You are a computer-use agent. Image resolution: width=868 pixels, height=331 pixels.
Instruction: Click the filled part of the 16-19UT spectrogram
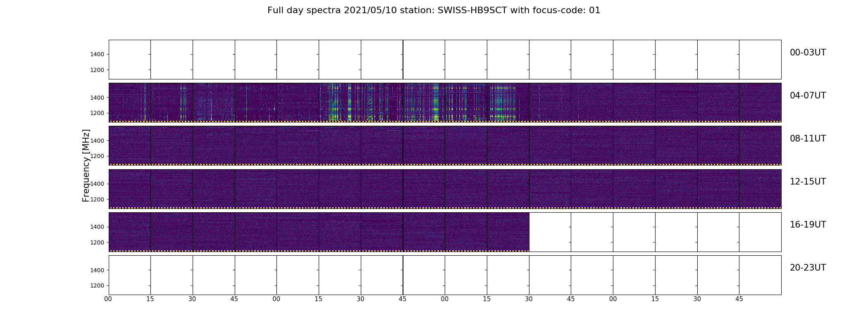point(319,232)
